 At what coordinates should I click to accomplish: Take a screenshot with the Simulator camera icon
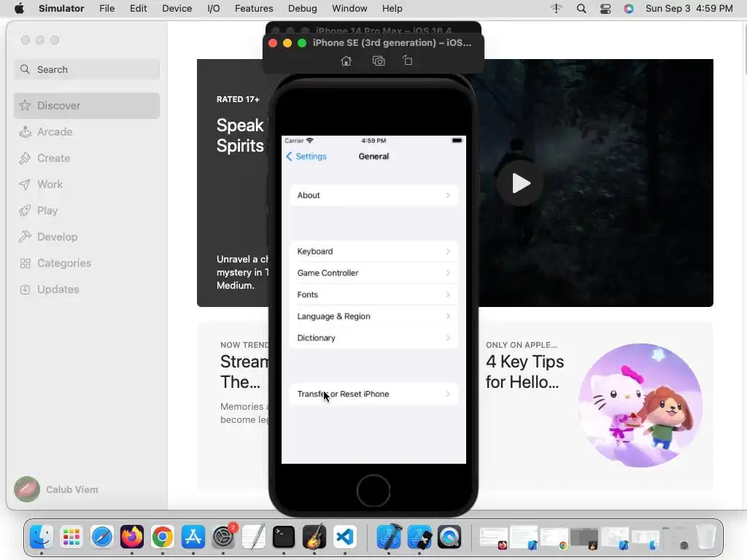(x=379, y=61)
